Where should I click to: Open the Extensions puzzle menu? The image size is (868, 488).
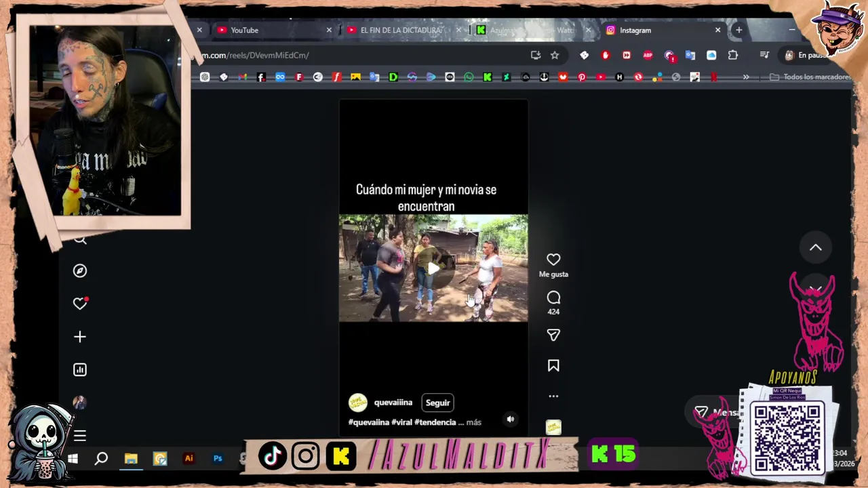pyautogui.click(x=733, y=55)
